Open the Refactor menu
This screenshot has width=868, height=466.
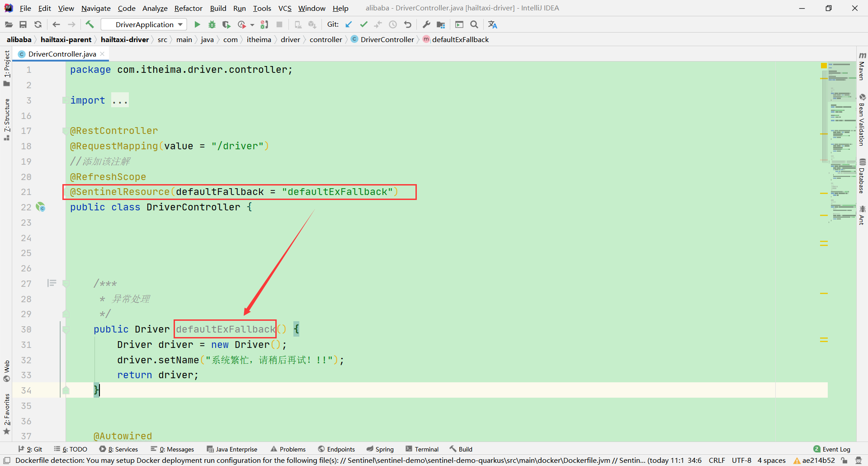click(189, 8)
